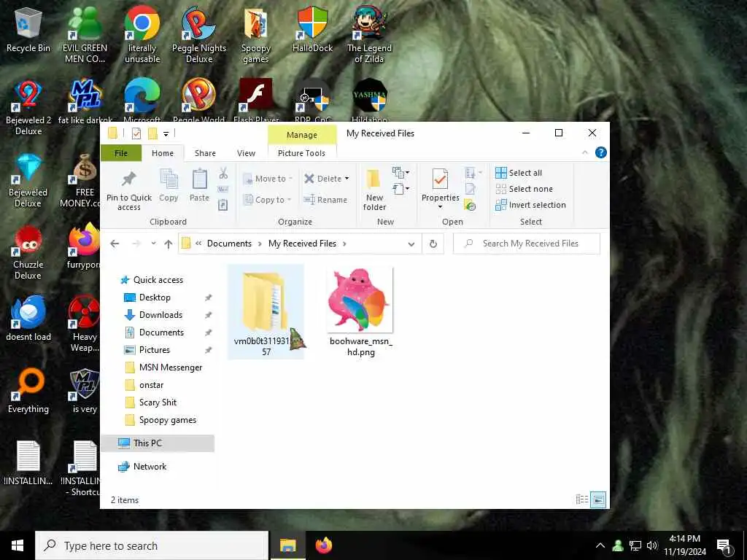This screenshot has height=560, width=747.
Task: Click the clock showing 4:14 PM
Action: click(684, 539)
